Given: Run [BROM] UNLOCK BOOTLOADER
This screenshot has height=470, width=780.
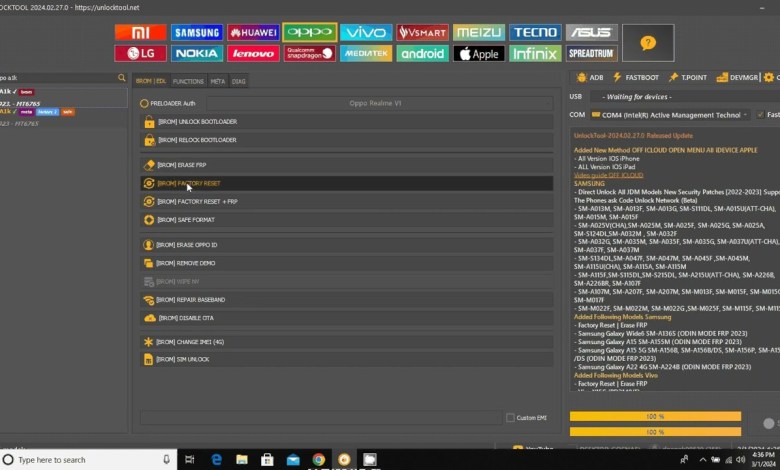Looking at the screenshot, I should (x=347, y=122).
